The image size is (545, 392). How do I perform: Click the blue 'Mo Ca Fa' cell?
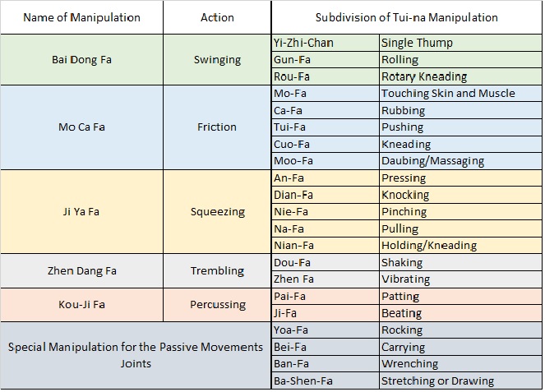[x=81, y=127]
